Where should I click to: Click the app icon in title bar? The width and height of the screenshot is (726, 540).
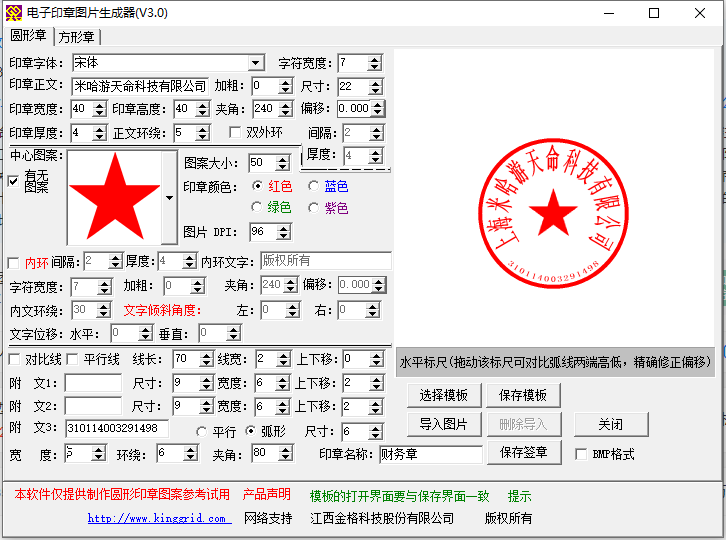(x=12, y=13)
